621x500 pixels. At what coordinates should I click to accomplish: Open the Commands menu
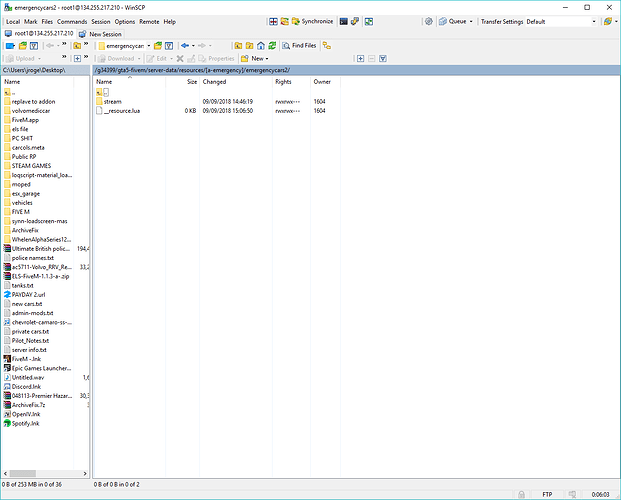[72, 22]
